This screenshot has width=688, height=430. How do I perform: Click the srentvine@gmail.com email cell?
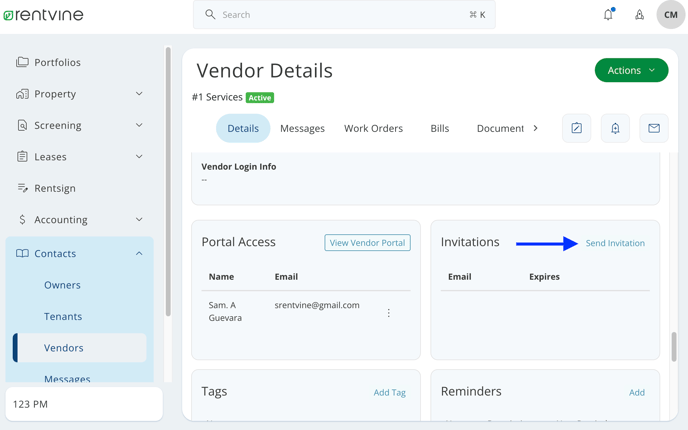click(317, 305)
